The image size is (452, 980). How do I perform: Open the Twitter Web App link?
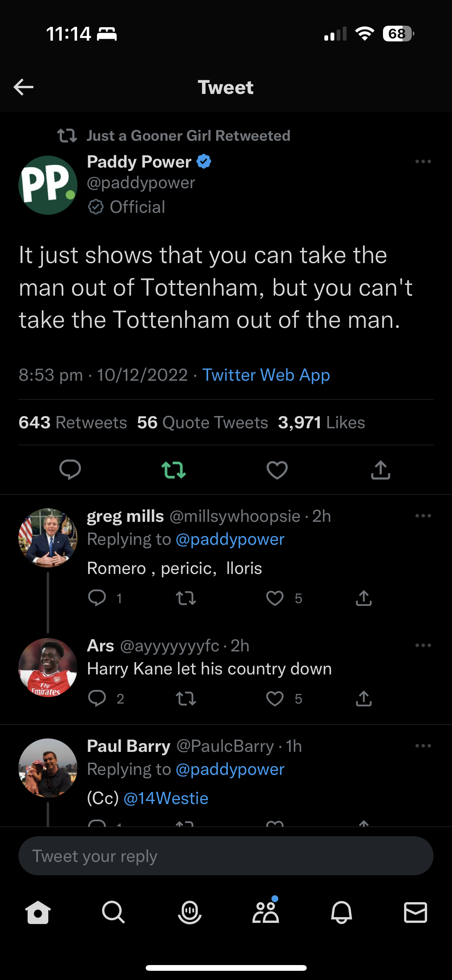[266, 375]
